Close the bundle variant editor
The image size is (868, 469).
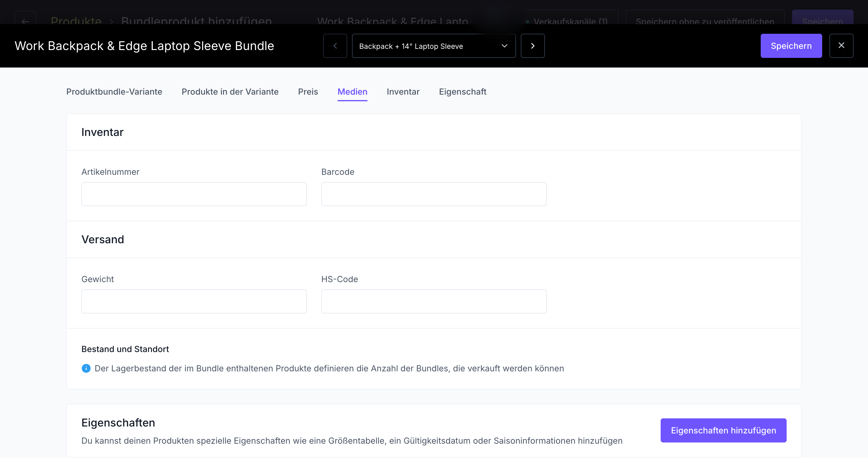click(841, 46)
